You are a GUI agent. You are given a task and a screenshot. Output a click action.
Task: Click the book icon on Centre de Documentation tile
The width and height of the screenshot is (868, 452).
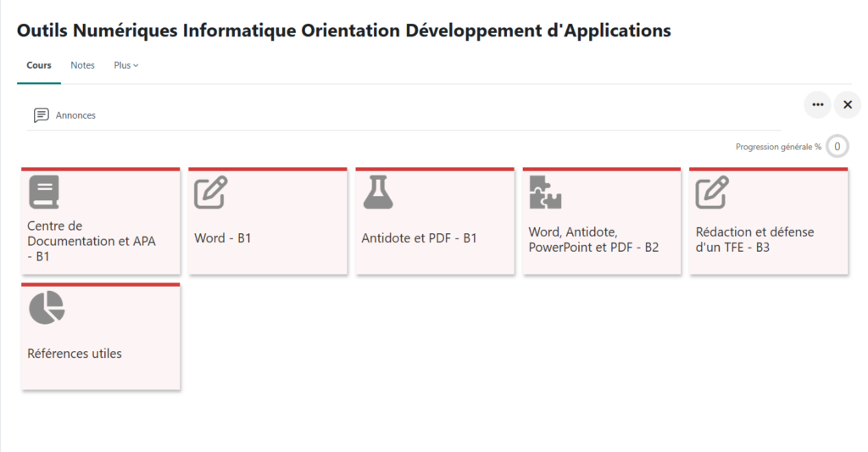44,193
